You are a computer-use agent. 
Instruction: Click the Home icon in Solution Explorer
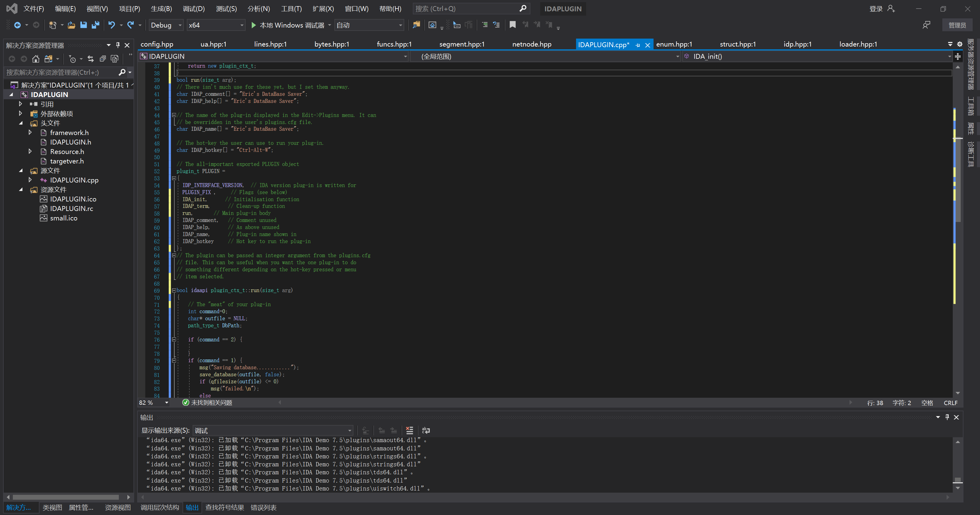[x=36, y=59]
